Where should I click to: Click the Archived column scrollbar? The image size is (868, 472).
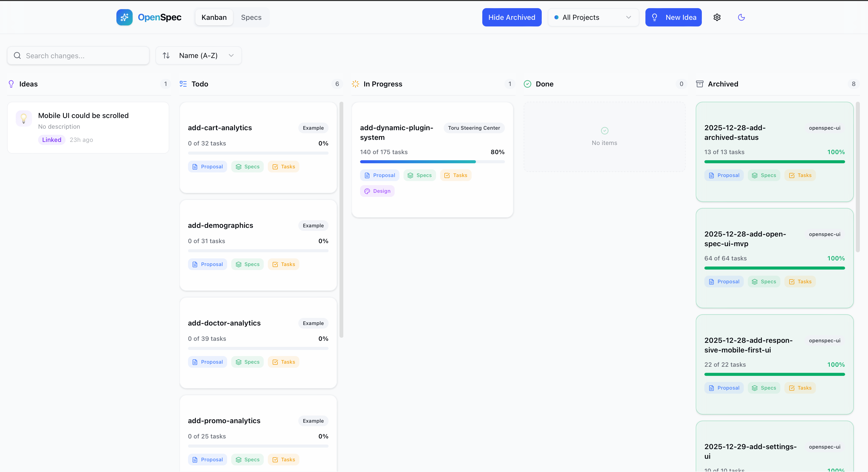point(858,177)
